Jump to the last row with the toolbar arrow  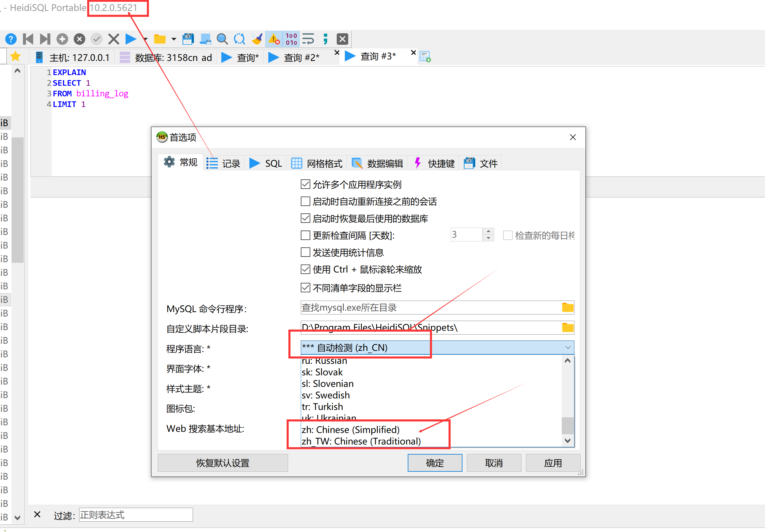45,39
